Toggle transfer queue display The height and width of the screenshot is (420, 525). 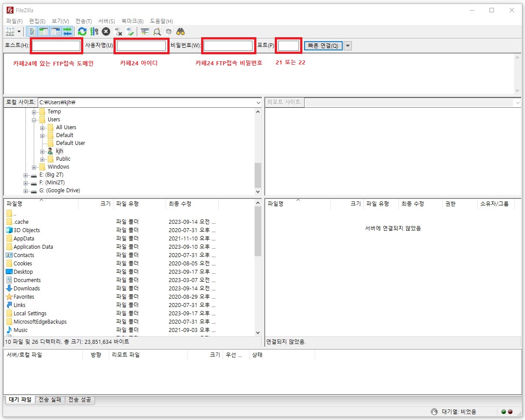point(67,32)
